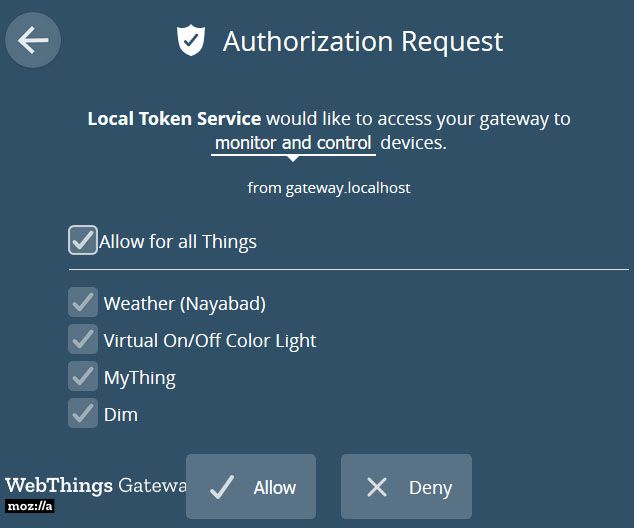Toggle the Allow for all Things checkbox
Image resolution: width=634 pixels, height=528 pixels.
click(83, 240)
